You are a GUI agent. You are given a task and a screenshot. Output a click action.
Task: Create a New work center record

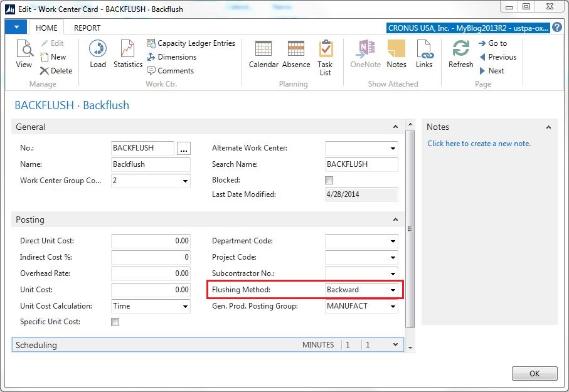53,57
